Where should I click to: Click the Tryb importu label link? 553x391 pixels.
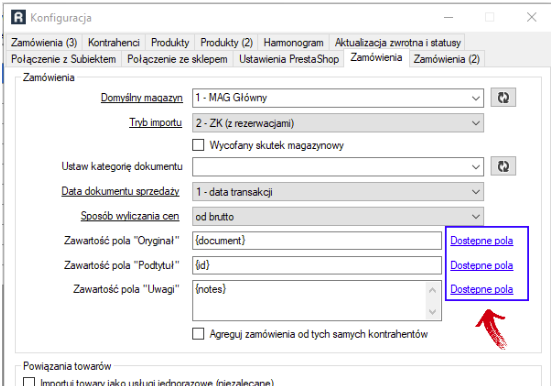click(x=156, y=122)
